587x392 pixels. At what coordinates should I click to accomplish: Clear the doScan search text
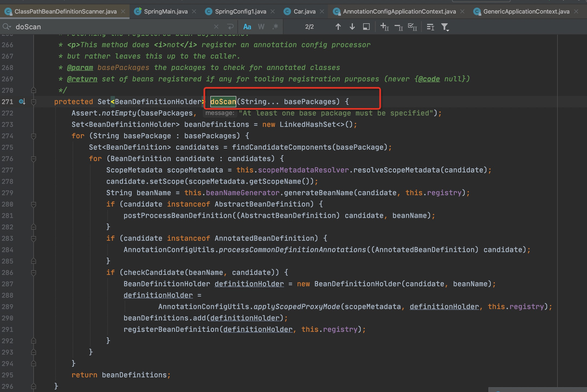coord(216,27)
